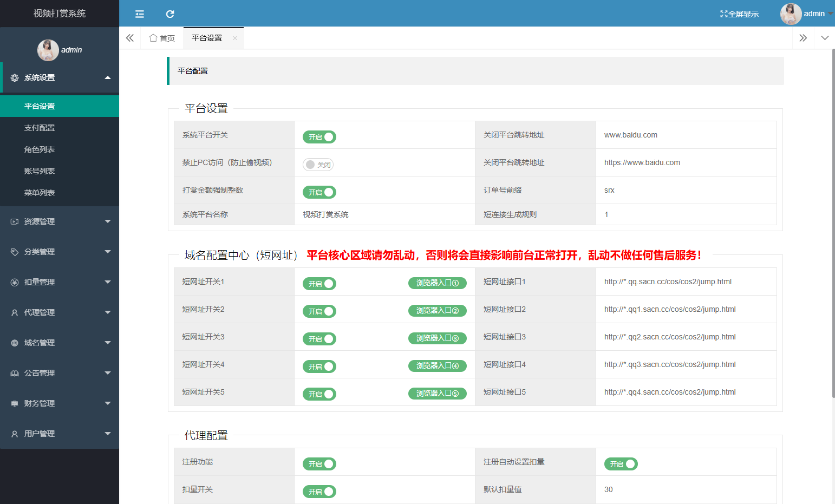Viewport: 835px width, 504px height.
Task: Click the refresh page icon
Action: (x=170, y=14)
